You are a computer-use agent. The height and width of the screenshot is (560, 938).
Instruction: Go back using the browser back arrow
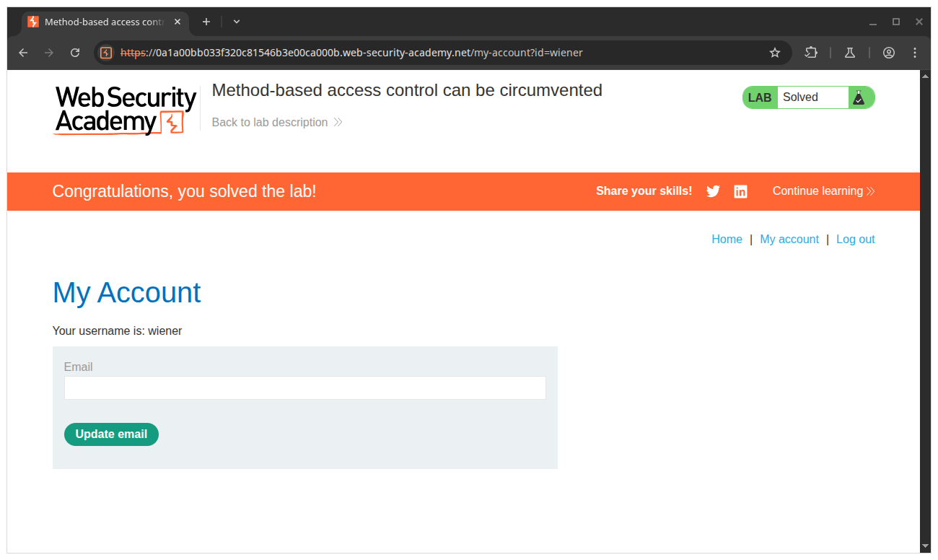(x=23, y=53)
